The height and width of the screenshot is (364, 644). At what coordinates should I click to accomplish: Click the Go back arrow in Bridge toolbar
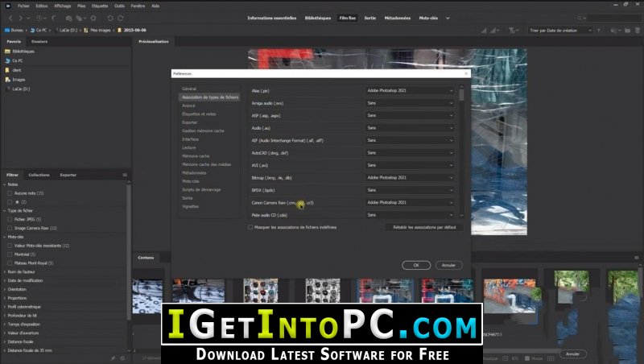coord(10,18)
